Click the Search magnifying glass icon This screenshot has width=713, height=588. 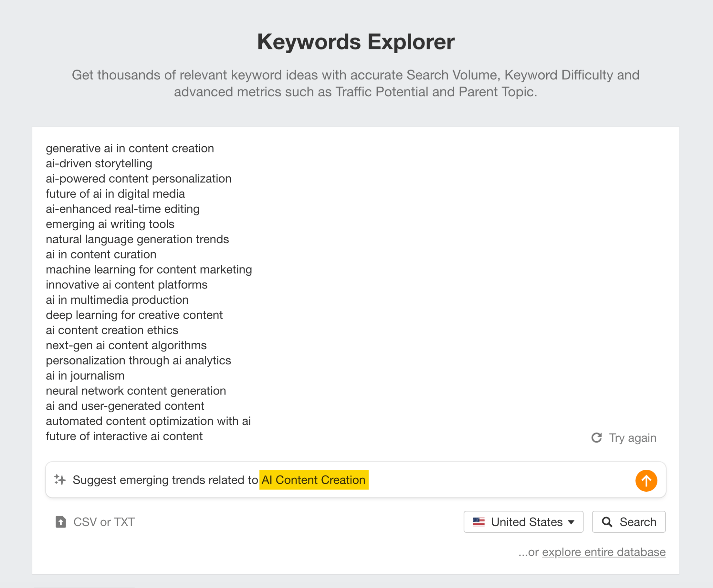tap(607, 522)
